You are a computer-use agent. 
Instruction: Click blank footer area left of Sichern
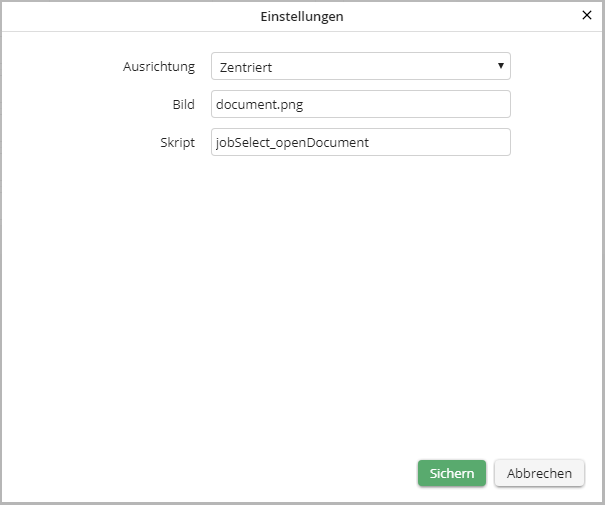pyautogui.click(x=200, y=473)
